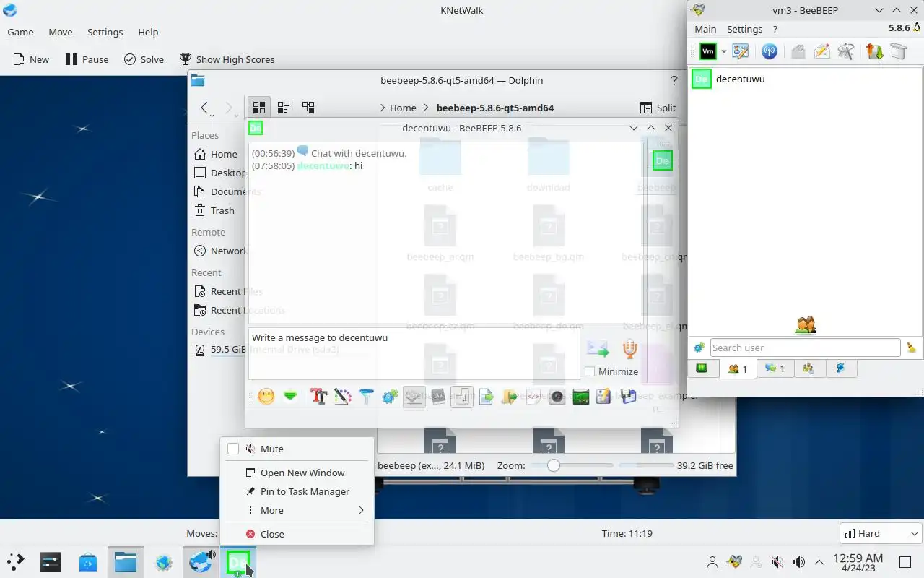The width and height of the screenshot is (924, 578).
Task: Switch to the users tab showing 1
Action: click(x=737, y=368)
